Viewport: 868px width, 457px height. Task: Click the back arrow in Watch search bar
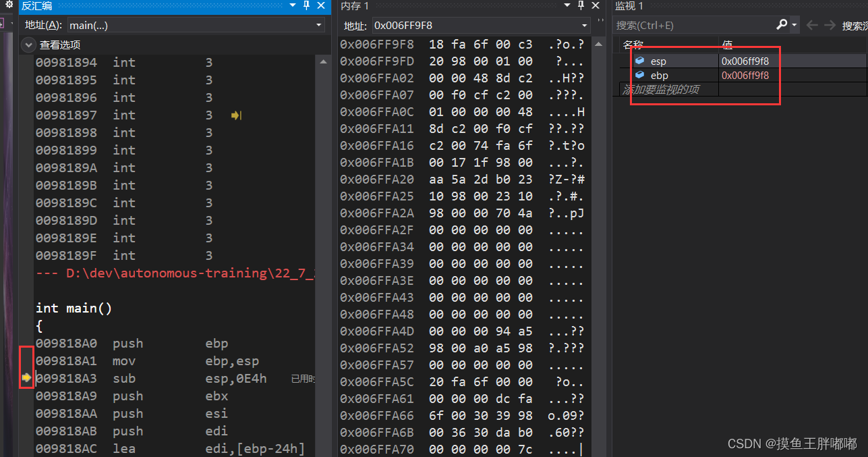812,25
